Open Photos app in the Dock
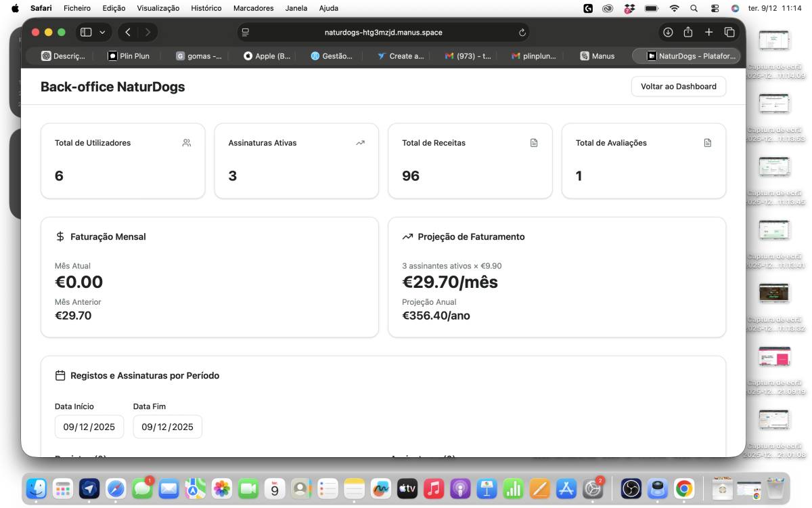 (222, 488)
